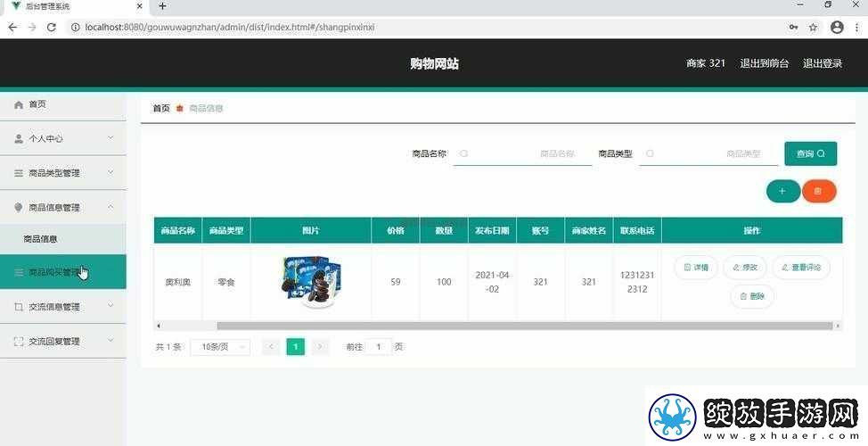The height and width of the screenshot is (446, 868).
Task: Click the orange batch delete button
Action: click(819, 191)
